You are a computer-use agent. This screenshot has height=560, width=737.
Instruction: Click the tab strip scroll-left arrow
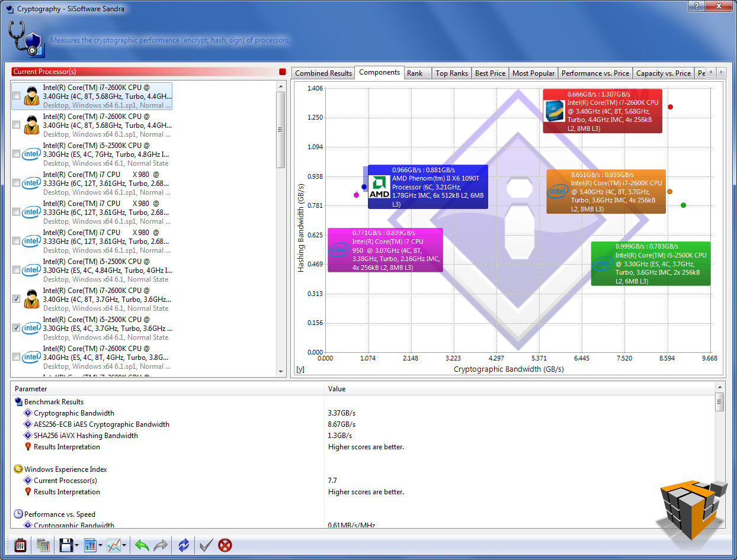coord(711,72)
